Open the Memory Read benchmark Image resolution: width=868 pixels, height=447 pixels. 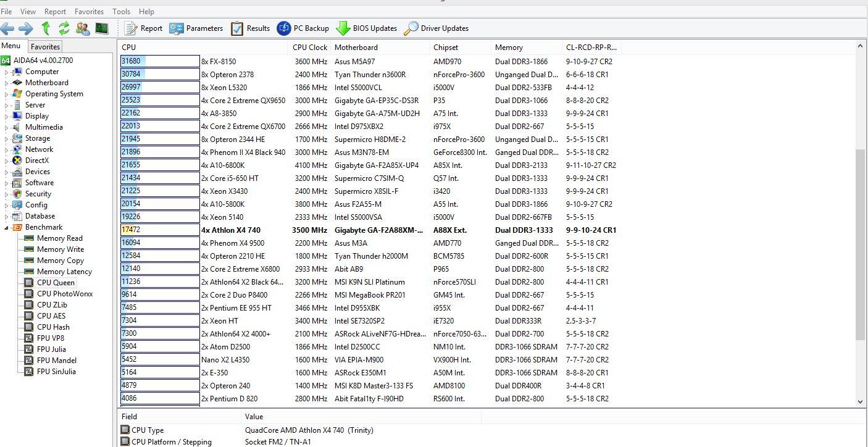point(53,238)
